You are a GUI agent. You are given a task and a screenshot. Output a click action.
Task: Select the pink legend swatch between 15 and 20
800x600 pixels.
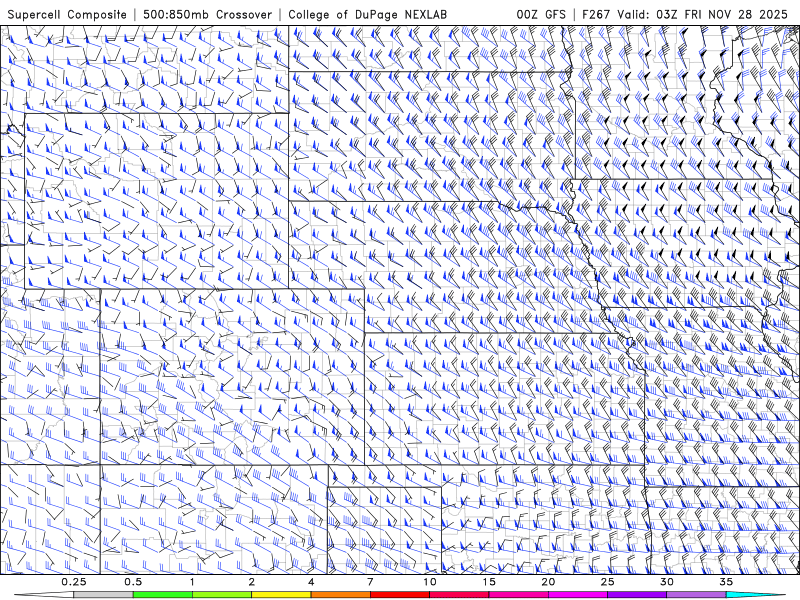[518, 595]
